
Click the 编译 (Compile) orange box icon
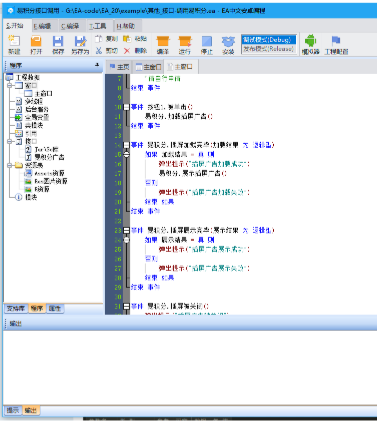pyautogui.click(x=163, y=41)
